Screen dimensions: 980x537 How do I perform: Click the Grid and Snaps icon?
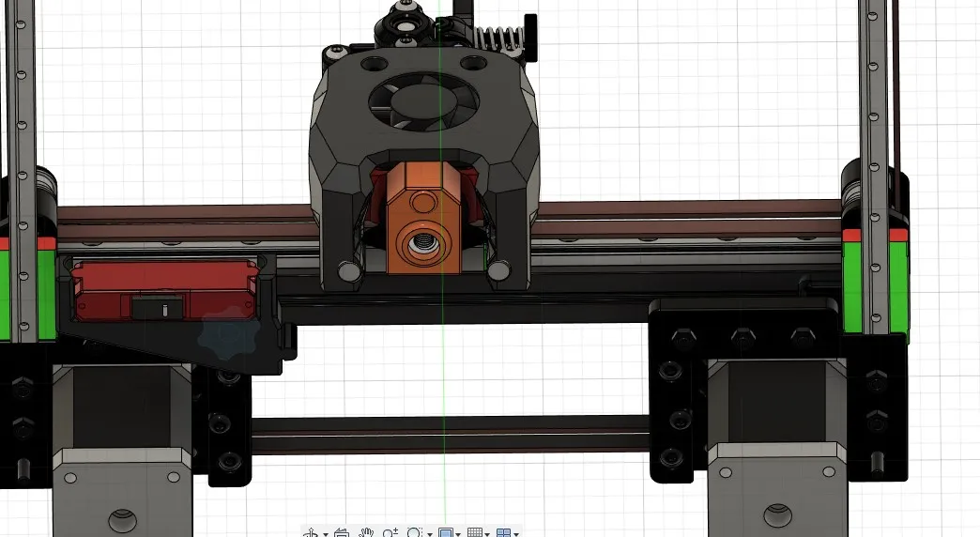tap(474, 532)
